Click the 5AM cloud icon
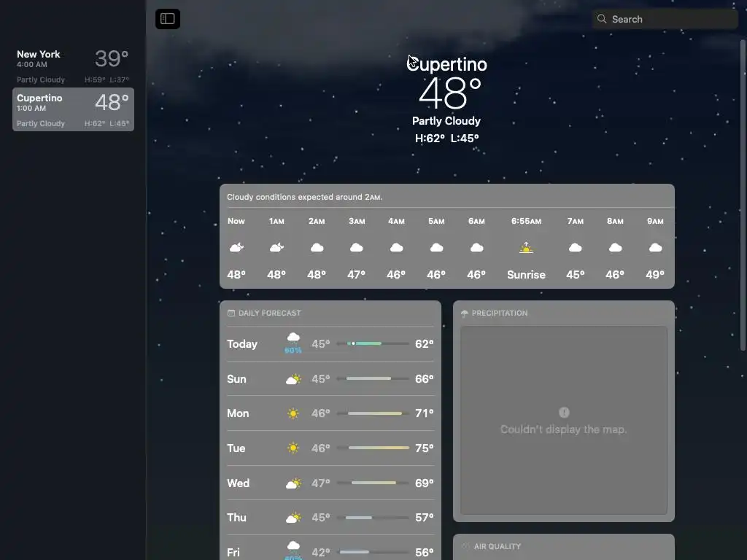This screenshot has height=560, width=747. point(436,248)
